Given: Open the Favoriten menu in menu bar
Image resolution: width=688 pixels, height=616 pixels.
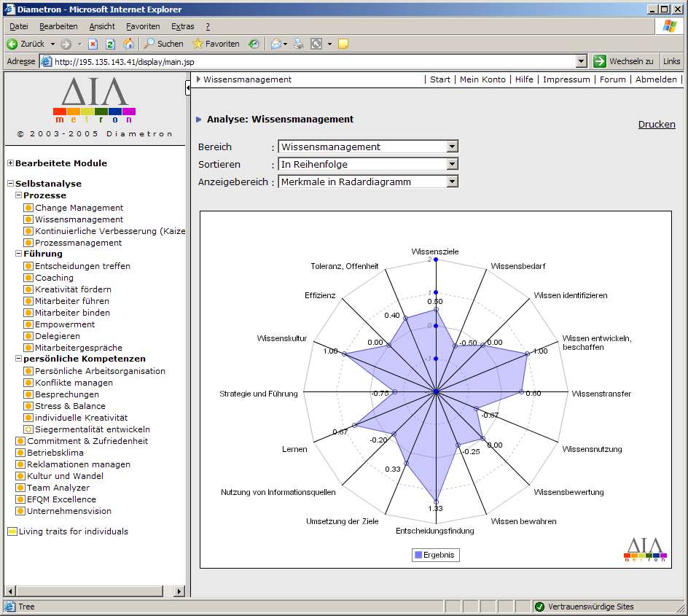Looking at the screenshot, I should [143, 26].
